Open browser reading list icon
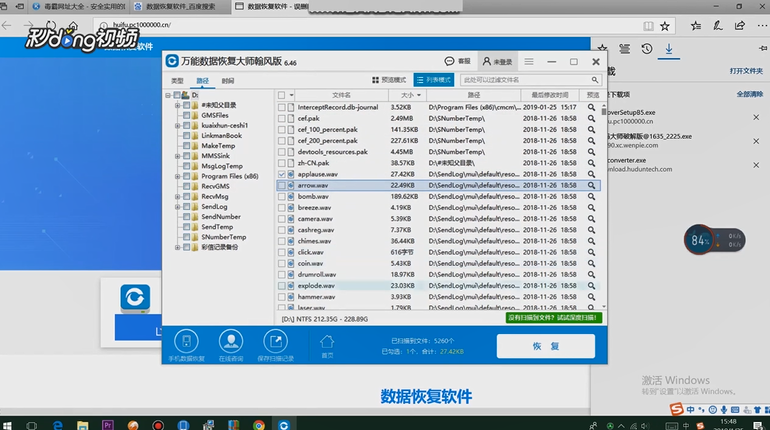Viewport: 770px width, 430px height. pyautogui.click(x=625, y=49)
